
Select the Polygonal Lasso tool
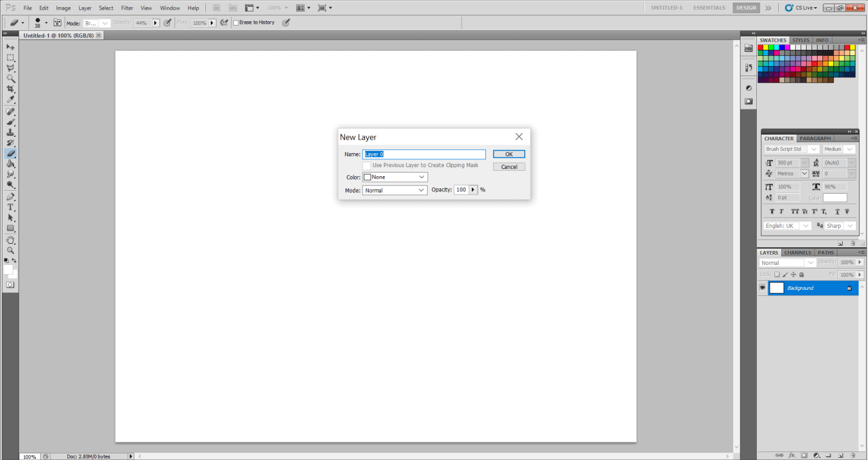point(10,68)
